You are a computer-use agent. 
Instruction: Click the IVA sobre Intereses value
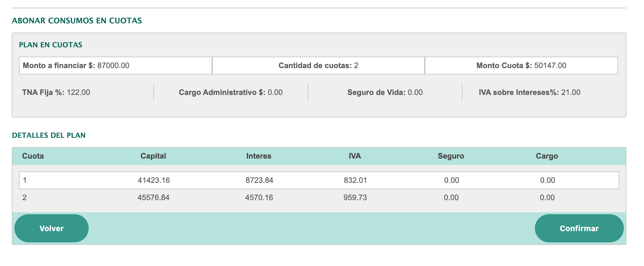571,92
